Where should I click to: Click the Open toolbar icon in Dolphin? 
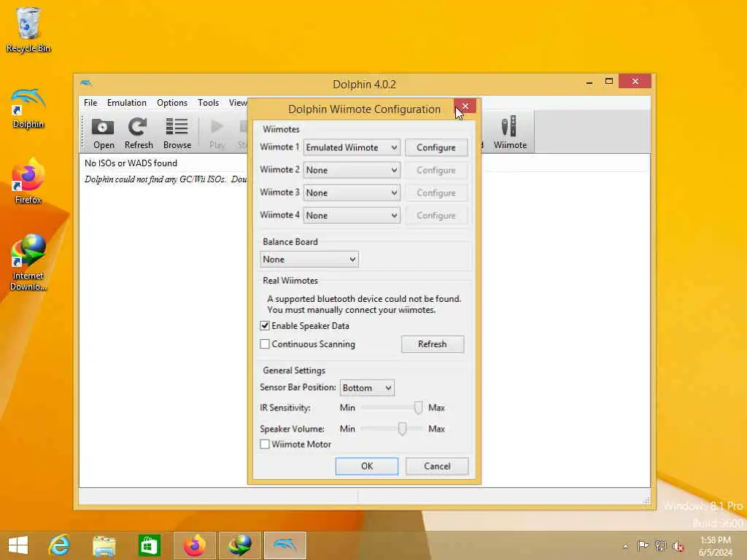pyautogui.click(x=103, y=133)
